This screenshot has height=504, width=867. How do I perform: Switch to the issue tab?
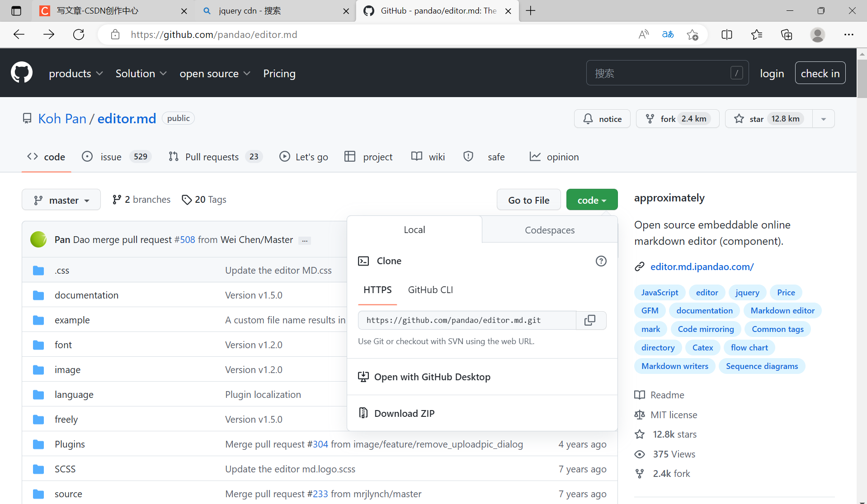coord(116,157)
